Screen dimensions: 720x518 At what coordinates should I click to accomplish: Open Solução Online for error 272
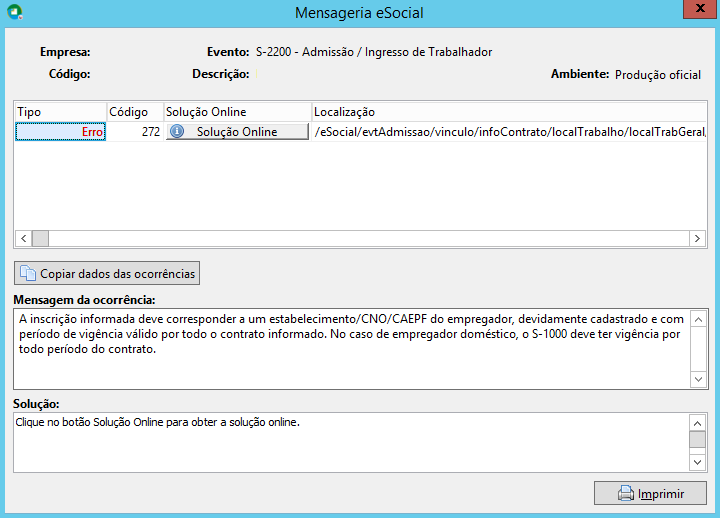[237, 132]
